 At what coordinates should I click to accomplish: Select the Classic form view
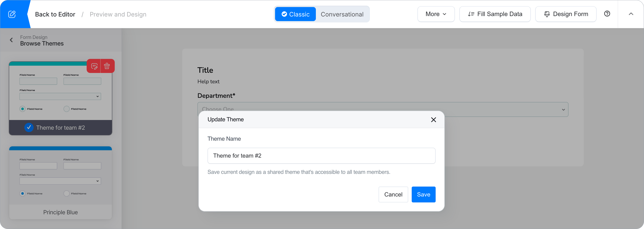click(295, 14)
